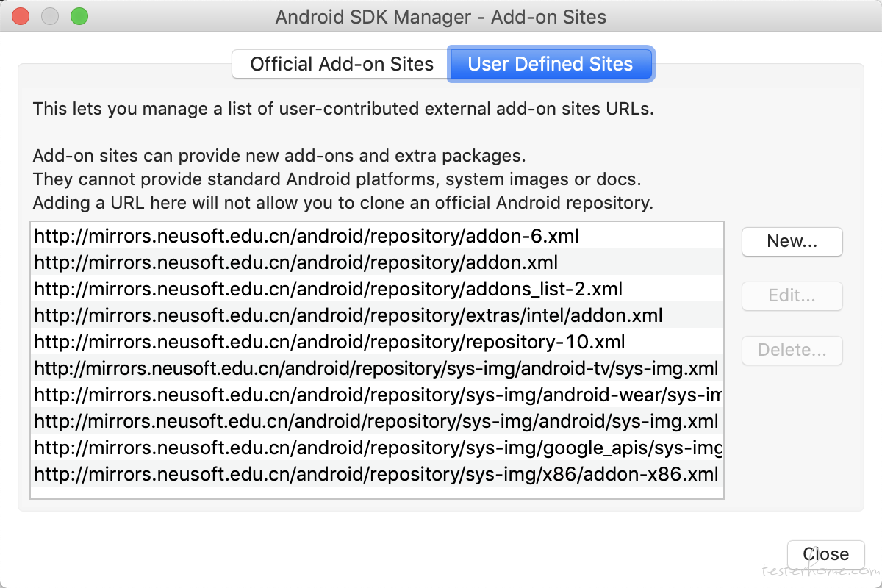Select the sys-img/android/sys-img.xml URL row
Image resolution: width=882 pixels, height=588 pixels.
coord(377,421)
